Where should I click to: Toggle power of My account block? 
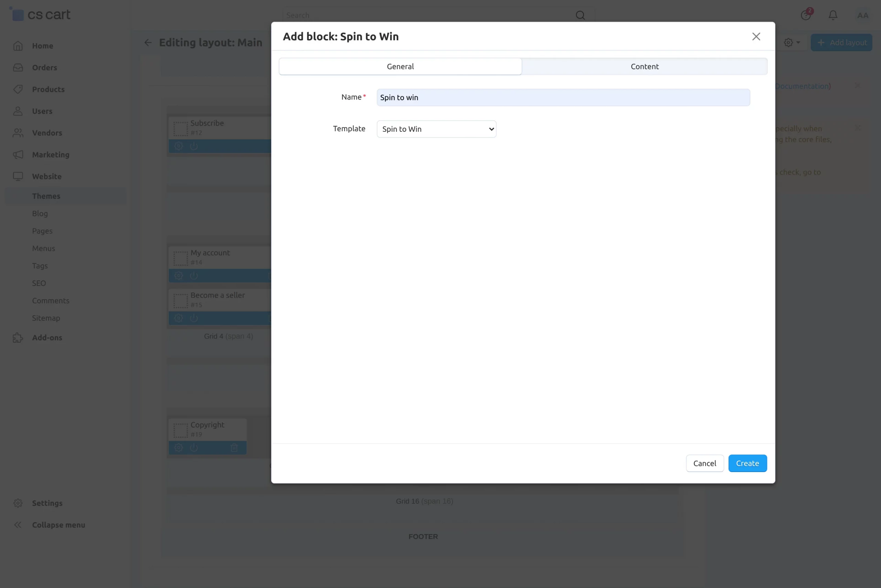click(x=193, y=276)
